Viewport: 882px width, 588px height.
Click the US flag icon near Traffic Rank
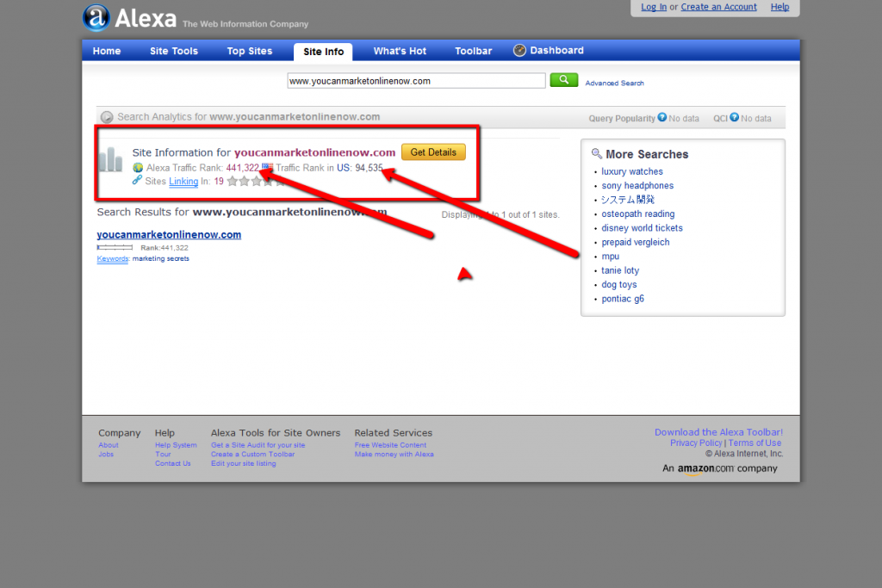[267, 166]
